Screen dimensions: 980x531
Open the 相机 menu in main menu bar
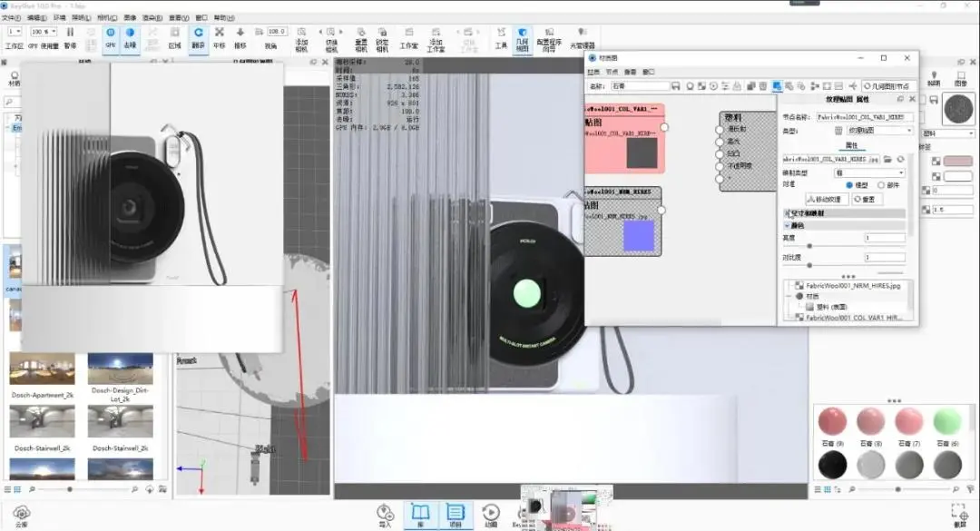click(x=107, y=18)
